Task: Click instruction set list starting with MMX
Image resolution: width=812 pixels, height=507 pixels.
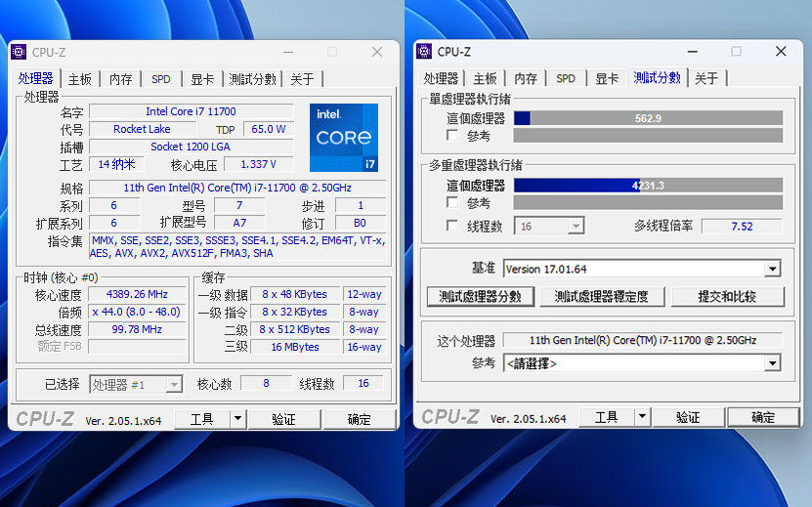Action: point(237,247)
